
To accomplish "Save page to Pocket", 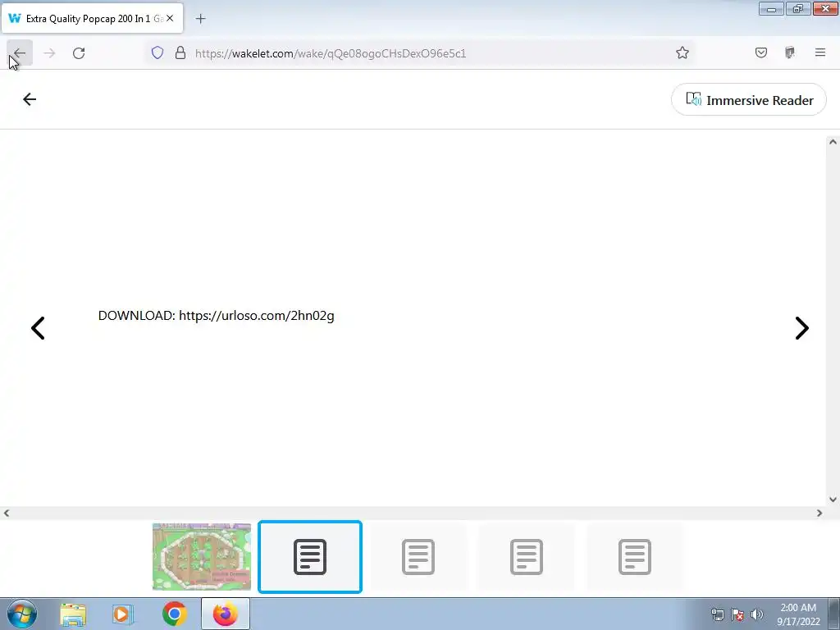I will click(x=761, y=52).
